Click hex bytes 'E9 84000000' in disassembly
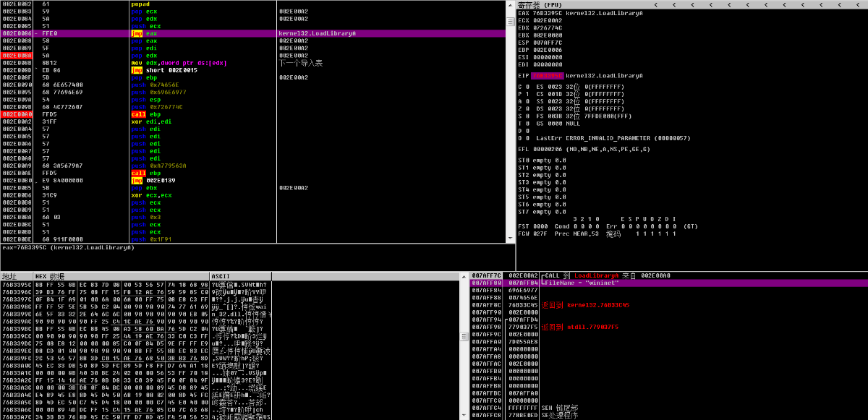This screenshot has width=868, height=420. (x=61, y=180)
